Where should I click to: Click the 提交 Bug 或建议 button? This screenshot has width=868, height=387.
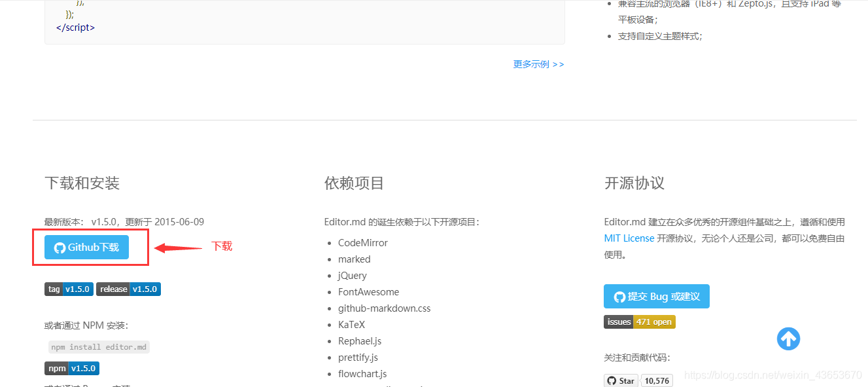pyautogui.click(x=657, y=297)
